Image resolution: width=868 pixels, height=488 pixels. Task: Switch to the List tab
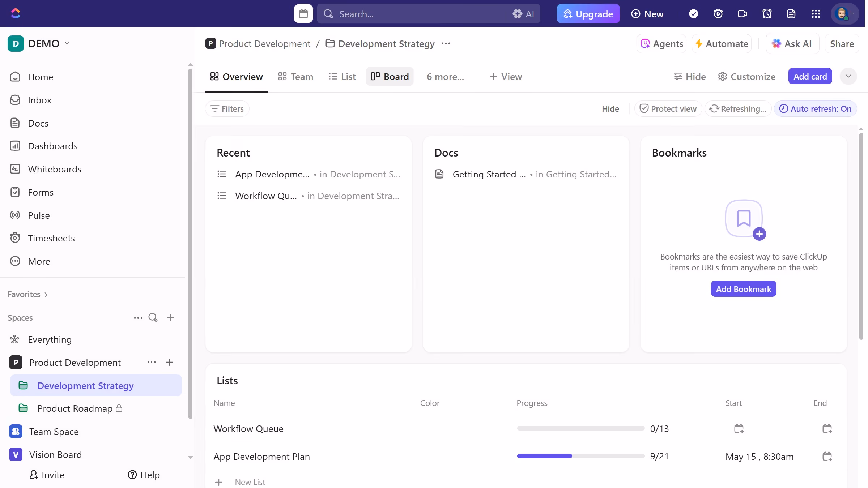(x=342, y=77)
